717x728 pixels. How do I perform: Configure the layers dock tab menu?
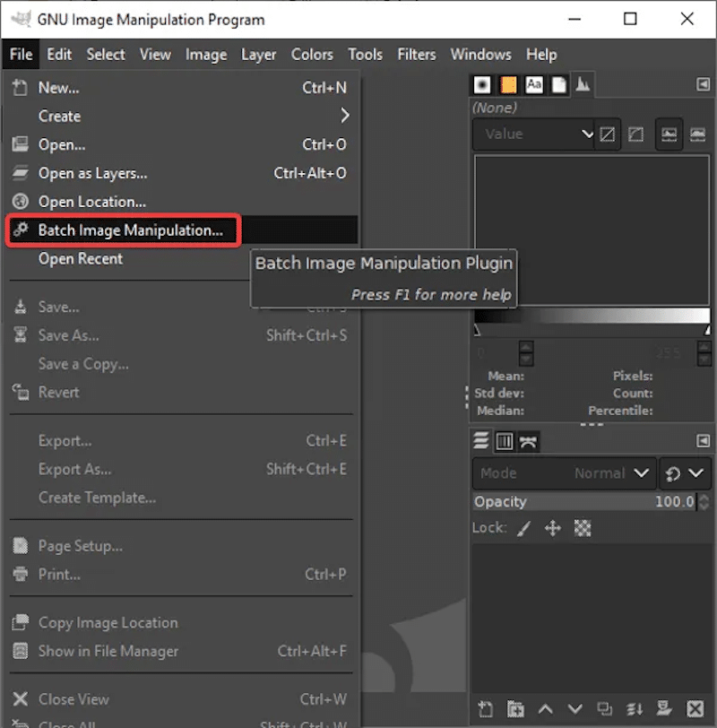[x=703, y=440]
